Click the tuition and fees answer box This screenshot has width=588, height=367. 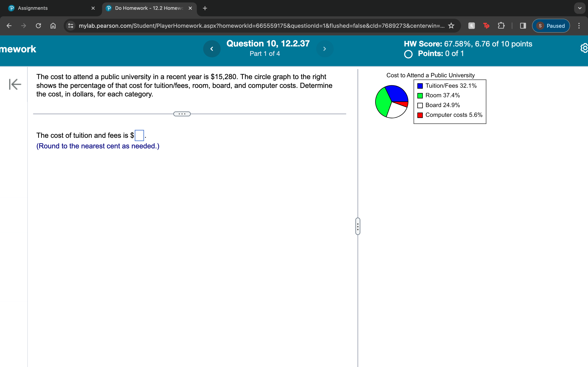pyautogui.click(x=139, y=135)
